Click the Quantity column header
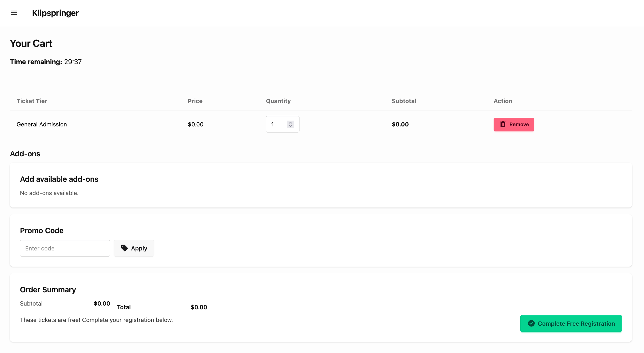Image resolution: width=644 pixels, height=353 pixels. [x=278, y=101]
